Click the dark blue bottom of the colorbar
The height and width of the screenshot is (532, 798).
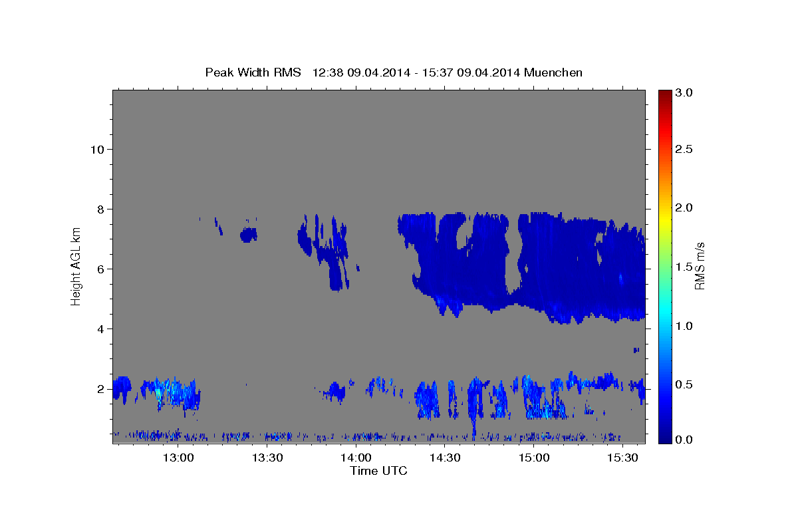pyautogui.click(x=664, y=438)
